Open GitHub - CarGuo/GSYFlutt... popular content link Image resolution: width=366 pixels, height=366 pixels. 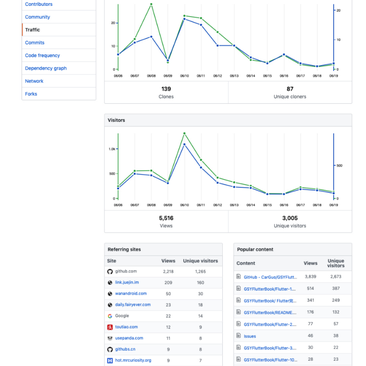click(x=270, y=277)
